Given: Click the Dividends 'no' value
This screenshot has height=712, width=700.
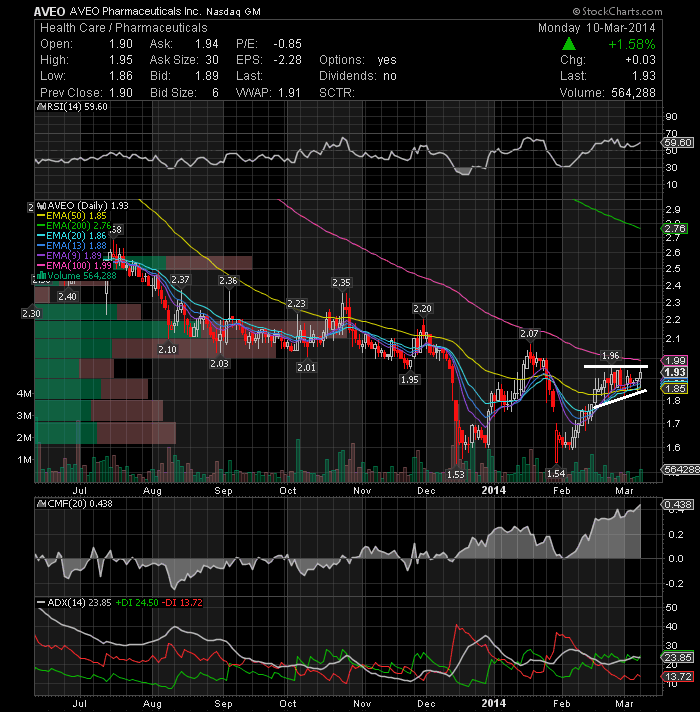Looking at the screenshot, I should pyautogui.click(x=390, y=76).
